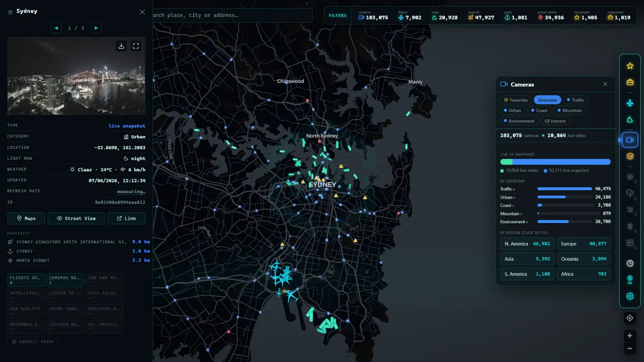Click the search place input field
The image size is (644, 362).
tap(232, 15)
